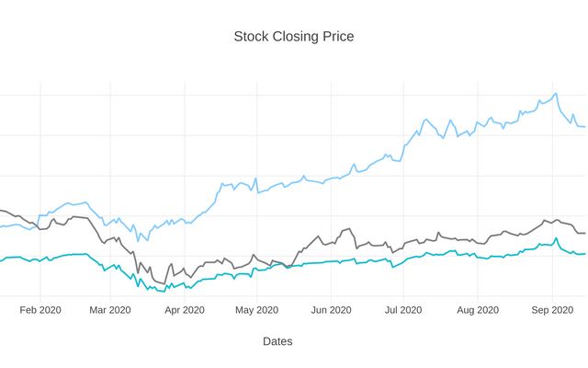Select the "Sep 2020" axis tick label
588x368 pixels.
click(551, 310)
